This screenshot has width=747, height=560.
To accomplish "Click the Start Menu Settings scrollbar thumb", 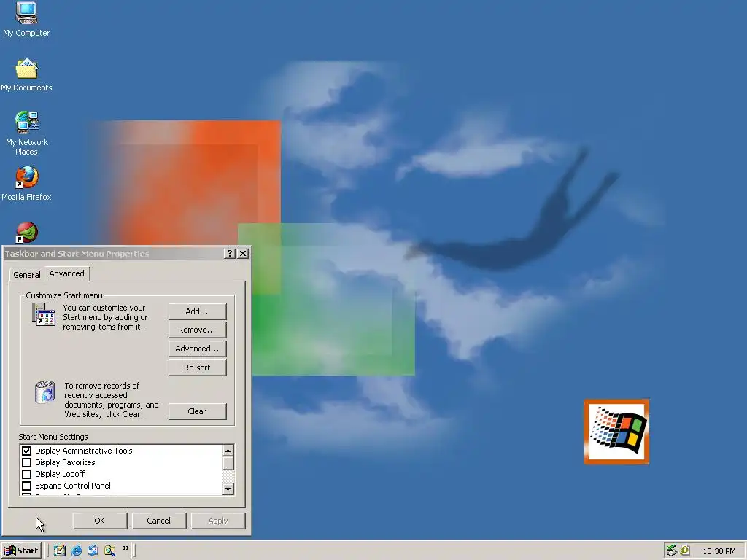I will pyautogui.click(x=228, y=463).
